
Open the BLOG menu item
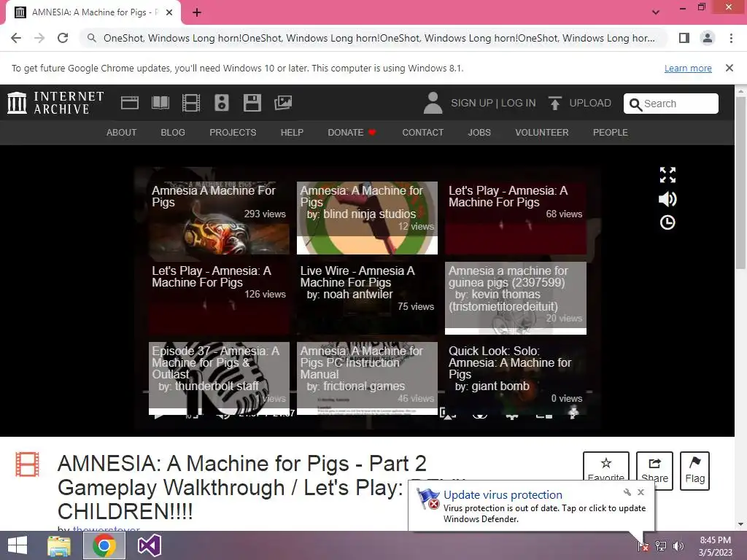pyautogui.click(x=173, y=133)
